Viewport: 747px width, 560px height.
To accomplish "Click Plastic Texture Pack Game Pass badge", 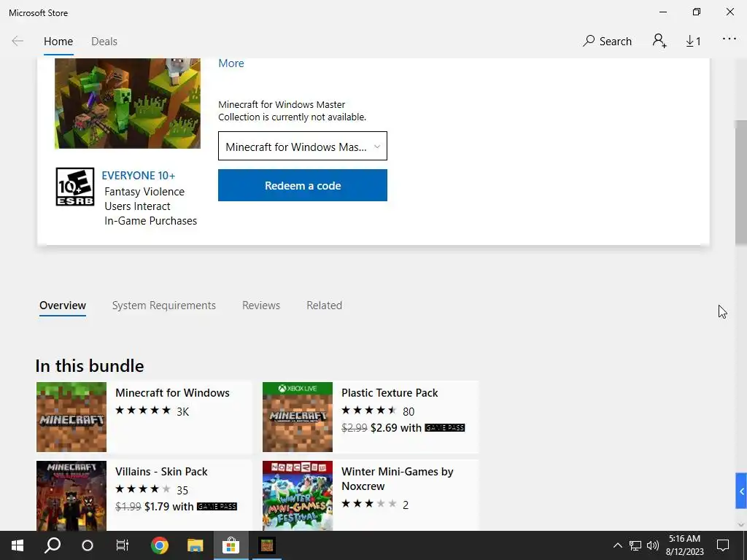I will click(444, 427).
